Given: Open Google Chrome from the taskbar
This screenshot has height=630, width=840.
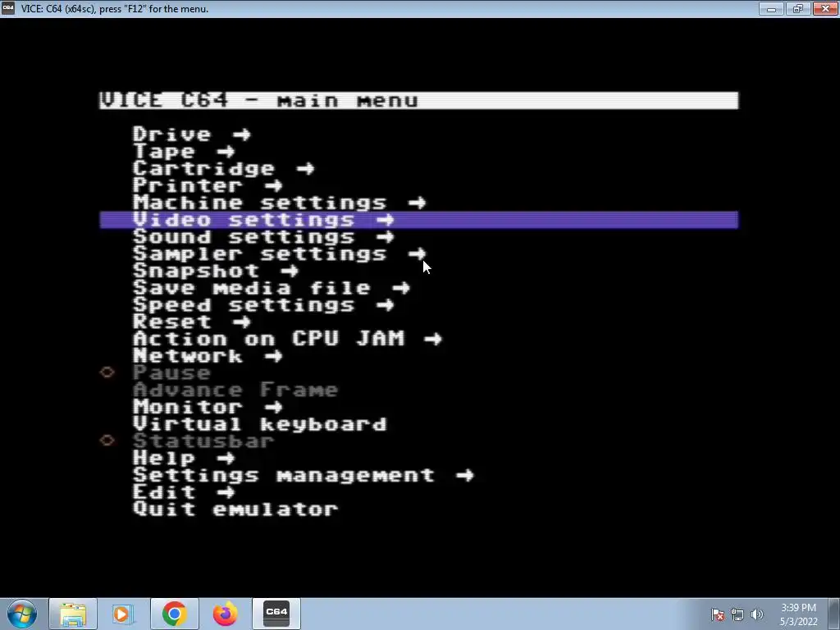Looking at the screenshot, I should tap(174, 614).
